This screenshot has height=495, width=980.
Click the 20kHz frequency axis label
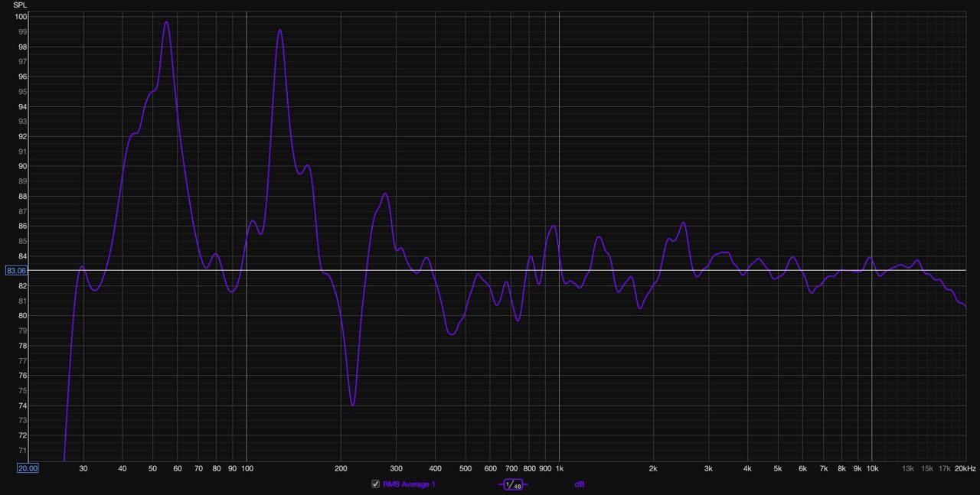[965, 468]
